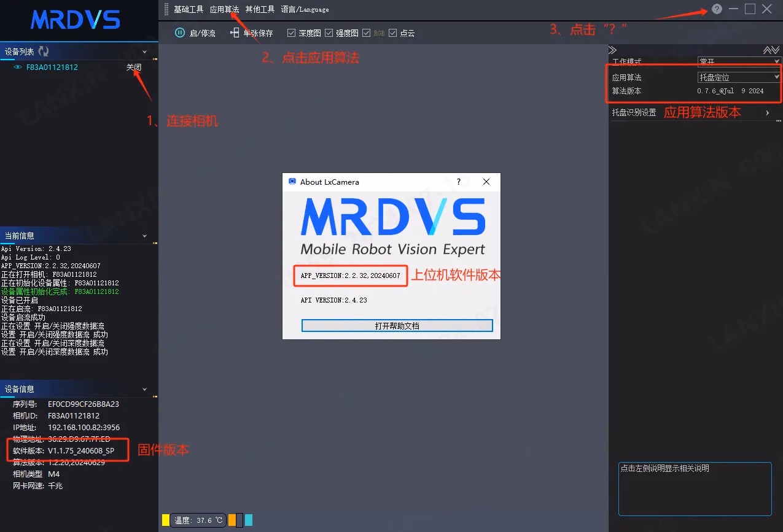This screenshot has width=783, height=532.
Task: Click the 设备已开启 log line
Action: tap(20, 300)
